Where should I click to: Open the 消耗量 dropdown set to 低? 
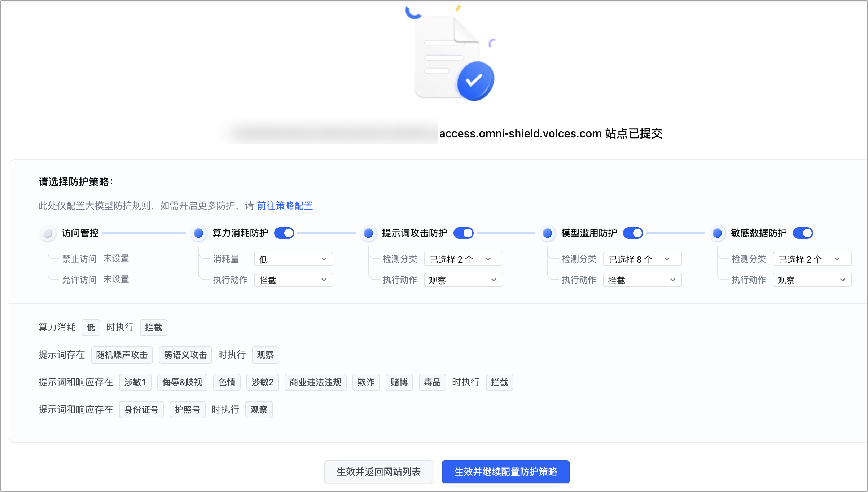click(293, 259)
